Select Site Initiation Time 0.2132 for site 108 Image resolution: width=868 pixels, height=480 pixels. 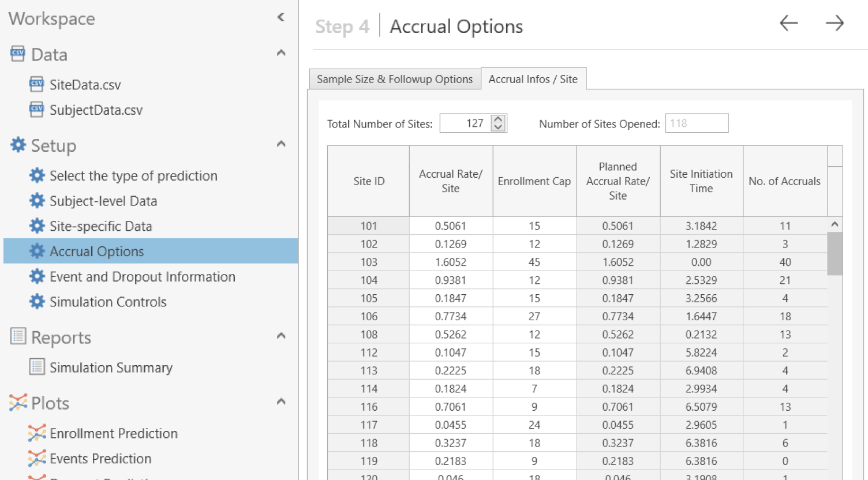click(701, 335)
